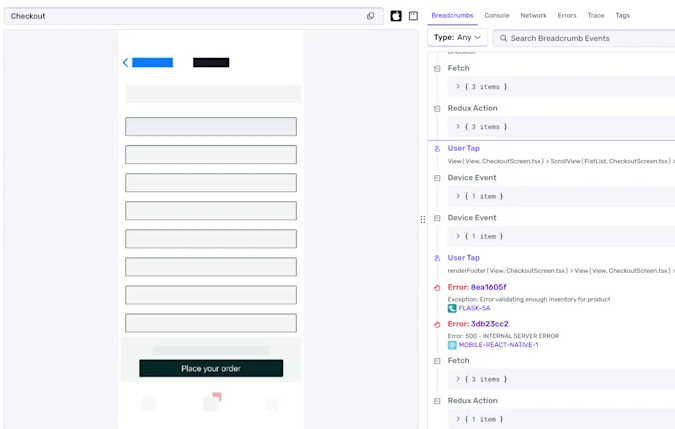Open the Type: Any filter dropdown
Screen dimensions: 675x429
pyautogui.click(x=457, y=37)
